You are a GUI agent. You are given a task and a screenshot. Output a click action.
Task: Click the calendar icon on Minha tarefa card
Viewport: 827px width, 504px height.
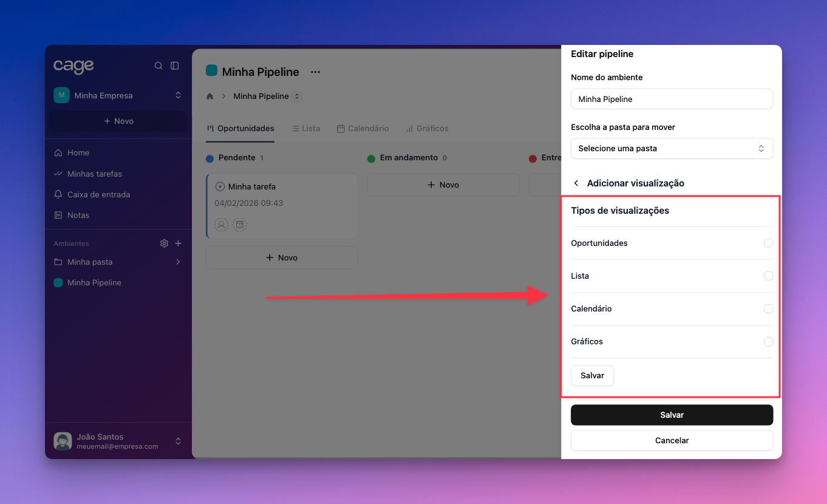pyautogui.click(x=240, y=225)
